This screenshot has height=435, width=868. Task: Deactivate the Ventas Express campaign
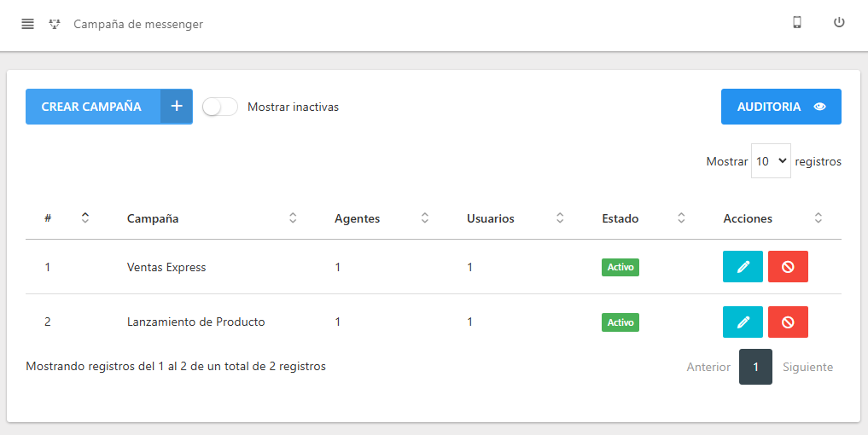788,267
